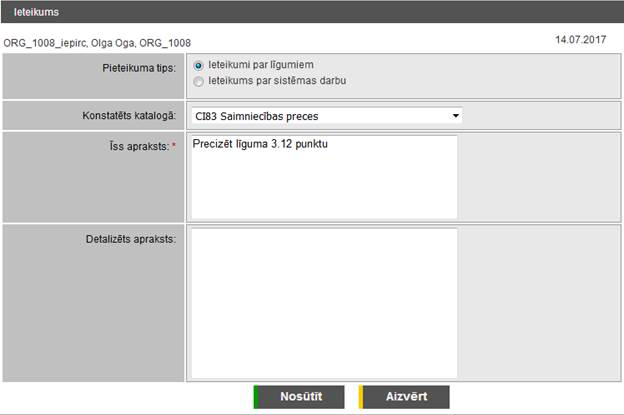Select the "Ieteikums par sistēmas darbu" radio button
This screenshot has width=624, height=415.
point(198,80)
